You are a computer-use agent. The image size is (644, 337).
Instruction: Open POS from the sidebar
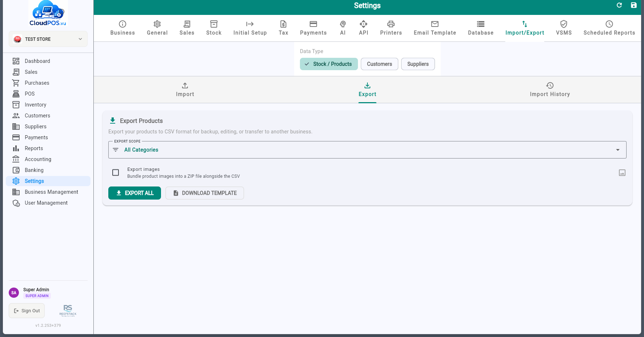48,94
